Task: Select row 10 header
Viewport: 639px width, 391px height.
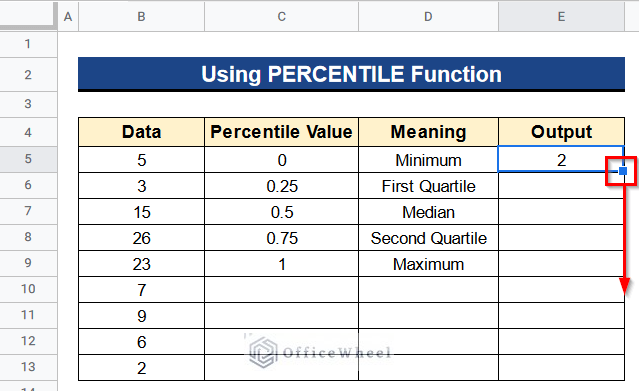Action: tap(28, 289)
